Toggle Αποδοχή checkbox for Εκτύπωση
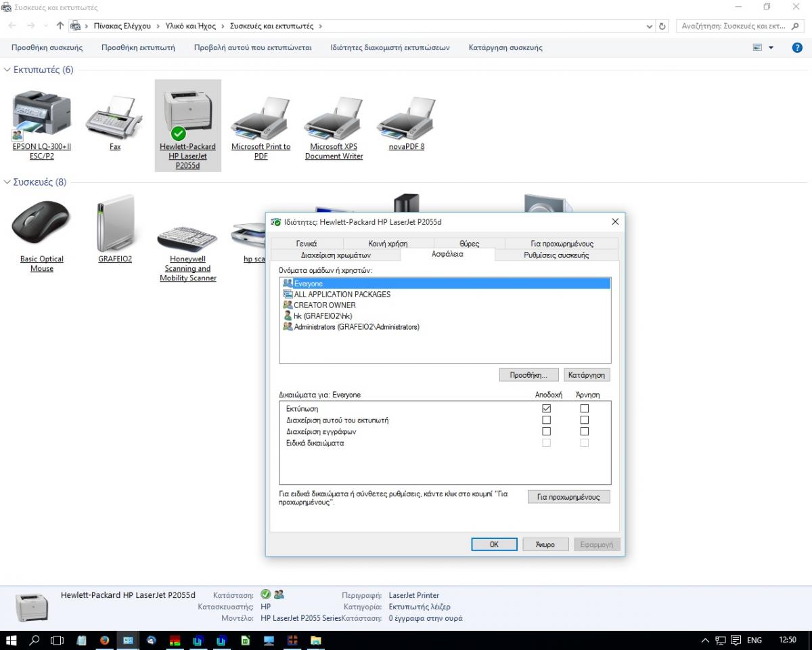The width and height of the screenshot is (812, 650). click(x=546, y=408)
